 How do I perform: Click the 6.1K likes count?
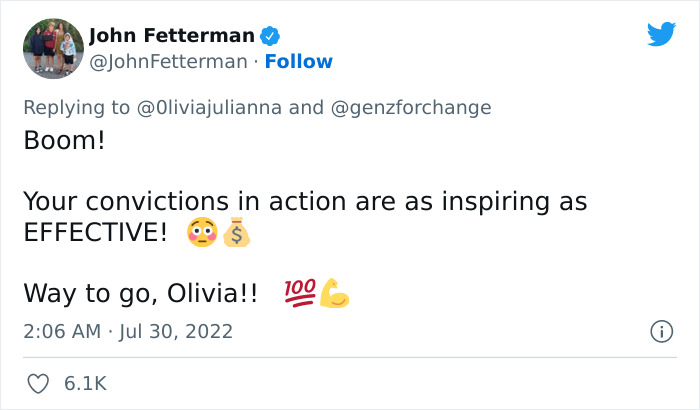click(x=86, y=383)
